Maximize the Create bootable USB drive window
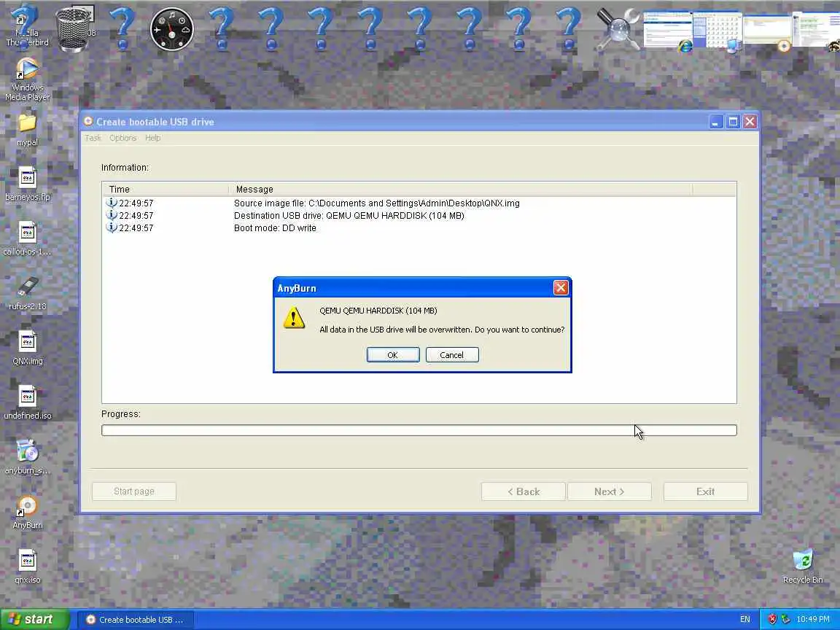The image size is (840, 630). pyautogui.click(x=733, y=122)
